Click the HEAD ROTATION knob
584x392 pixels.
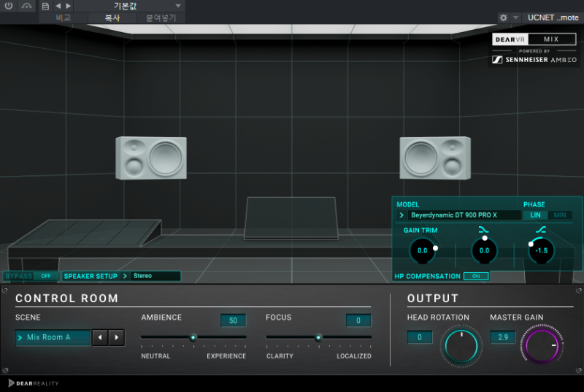point(461,346)
